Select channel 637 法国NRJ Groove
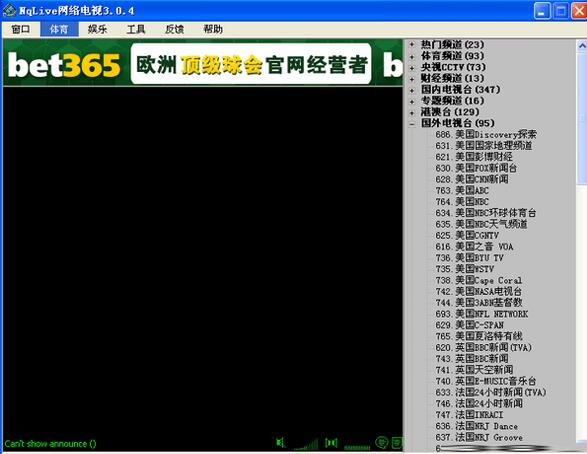The width and height of the screenshot is (587, 454). pos(479,438)
